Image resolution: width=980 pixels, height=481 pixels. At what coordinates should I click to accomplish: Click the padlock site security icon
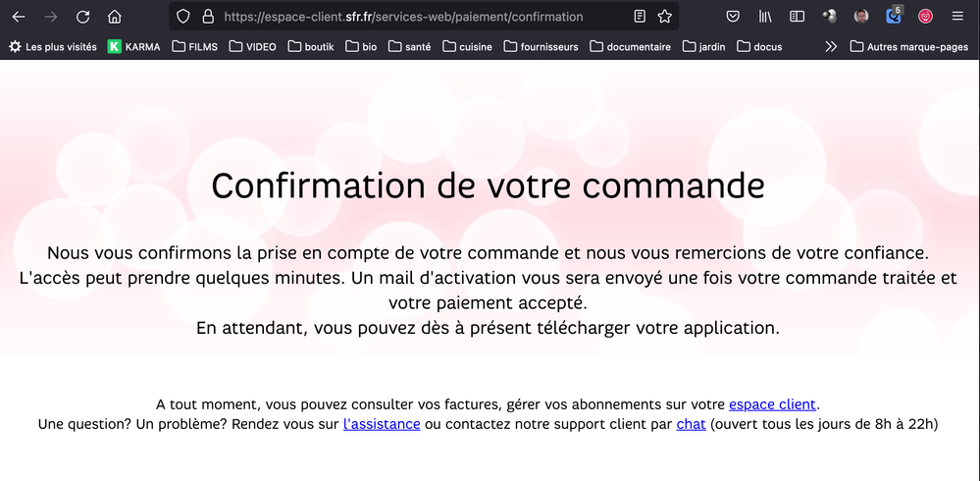click(207, 17)
